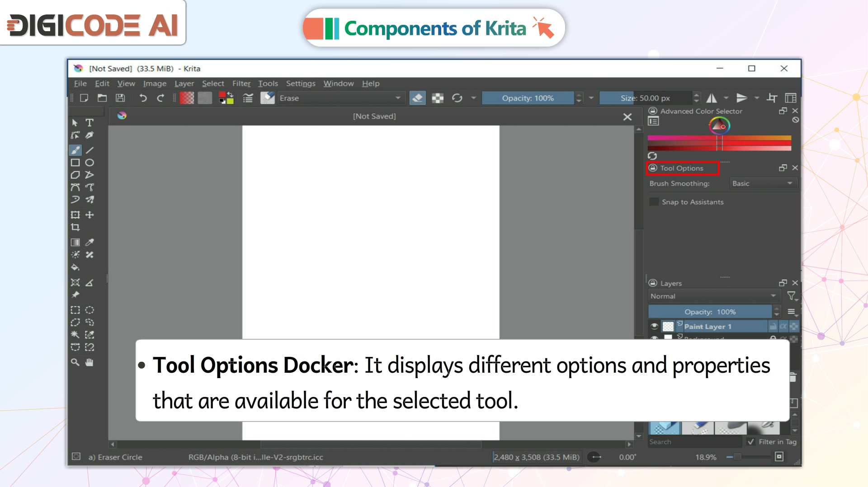Select Paint Layer 1 in layers

pyautogui.click(x=708, y=326)
